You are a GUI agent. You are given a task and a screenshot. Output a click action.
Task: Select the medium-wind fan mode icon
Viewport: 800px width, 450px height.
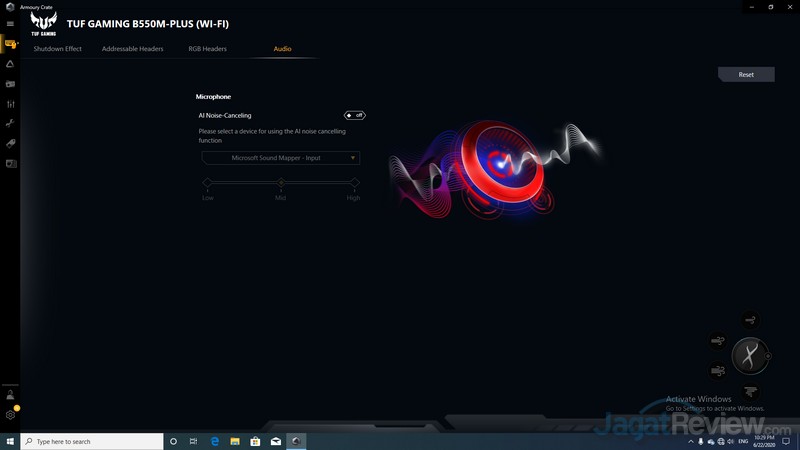718,340
